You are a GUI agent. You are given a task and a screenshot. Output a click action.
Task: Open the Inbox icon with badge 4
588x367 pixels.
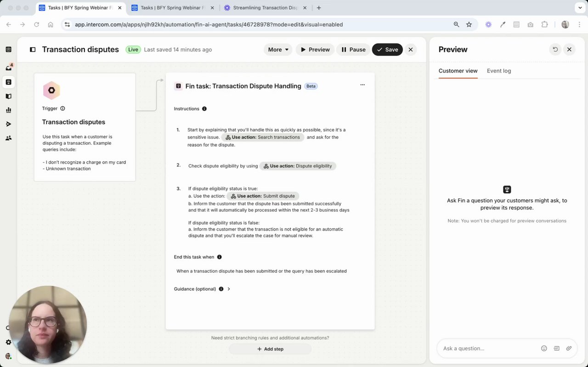coord(8,68)
